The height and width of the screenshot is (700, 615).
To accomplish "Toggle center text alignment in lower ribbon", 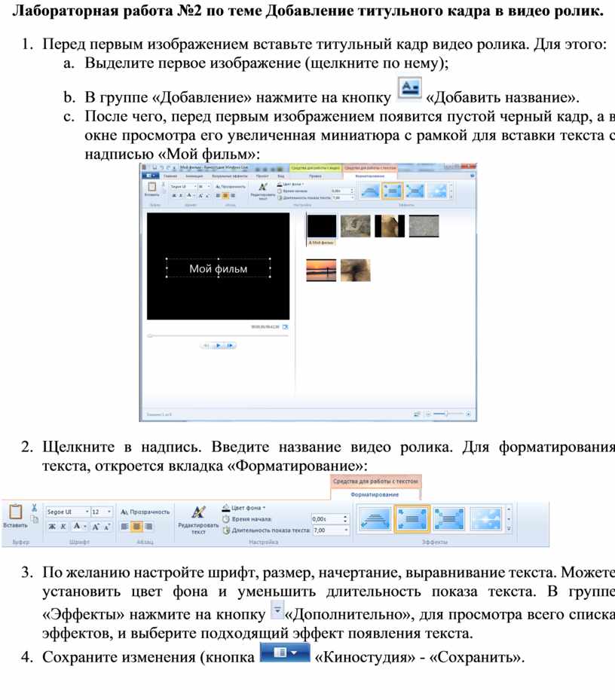I will coord(137,526).
